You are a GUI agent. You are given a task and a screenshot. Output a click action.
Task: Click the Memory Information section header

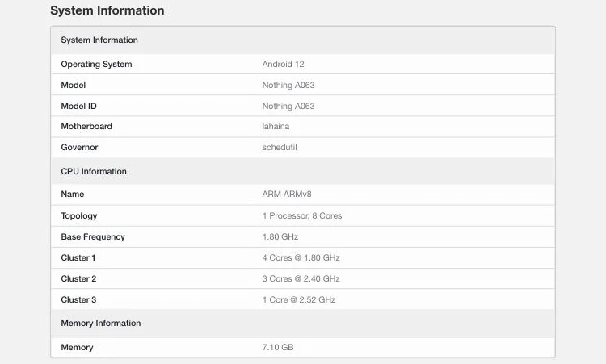(x=101, y=324)
